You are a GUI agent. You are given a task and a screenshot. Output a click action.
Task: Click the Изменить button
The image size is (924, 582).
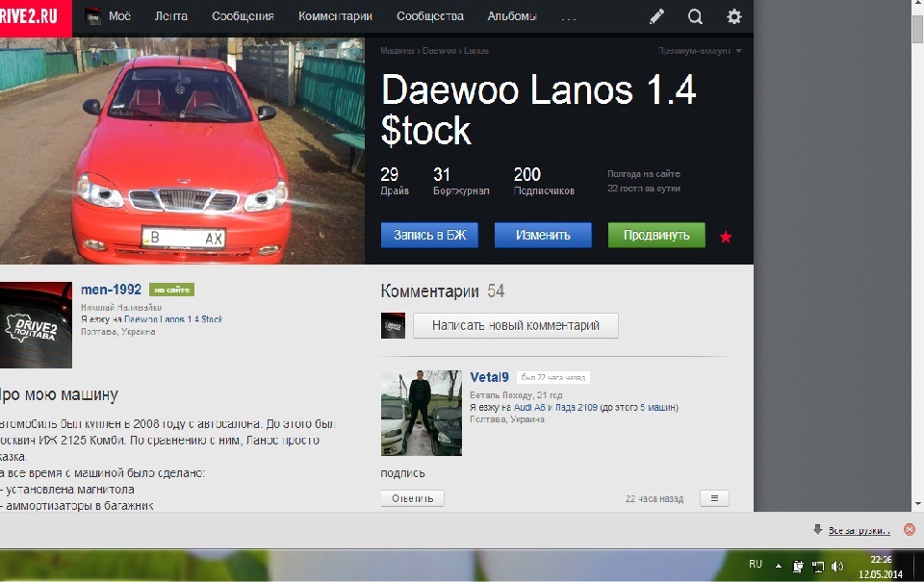[543, 235]
